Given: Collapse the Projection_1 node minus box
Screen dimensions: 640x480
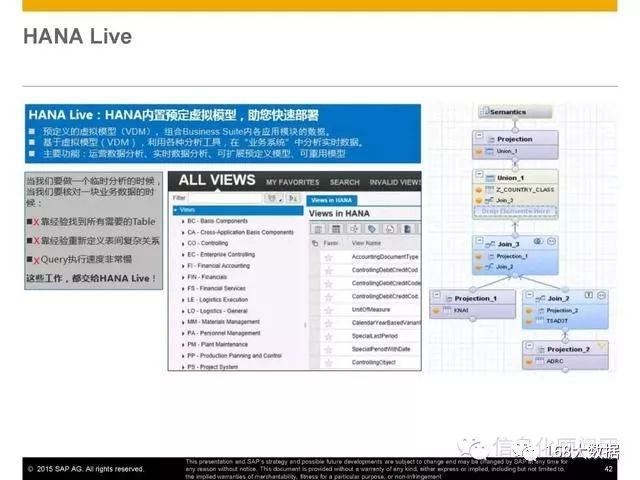Looking at the screenshot, I should [436, 295].
